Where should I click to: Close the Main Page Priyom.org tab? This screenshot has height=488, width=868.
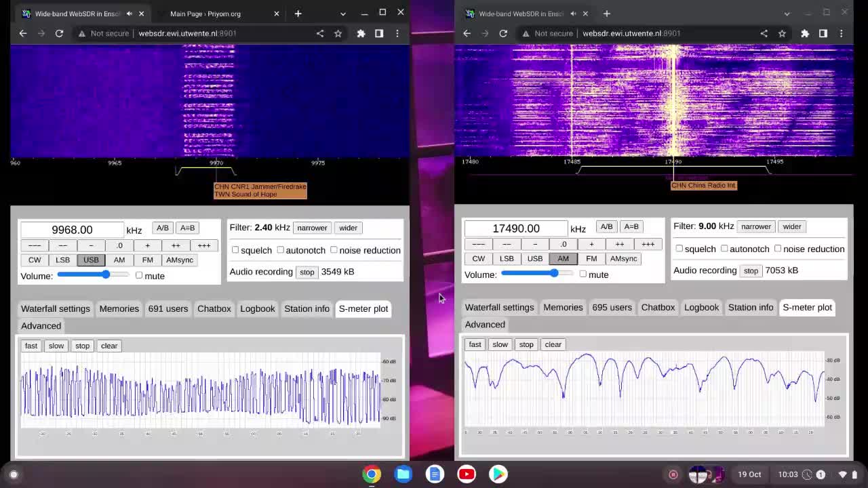(x=276, y=14)
